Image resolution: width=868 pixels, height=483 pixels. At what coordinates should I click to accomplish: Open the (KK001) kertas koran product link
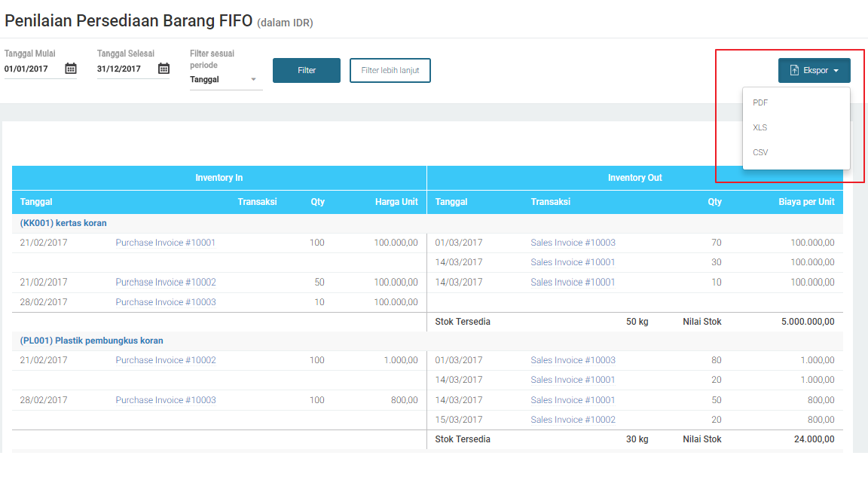pyautogui.click(x=63, y=223)
